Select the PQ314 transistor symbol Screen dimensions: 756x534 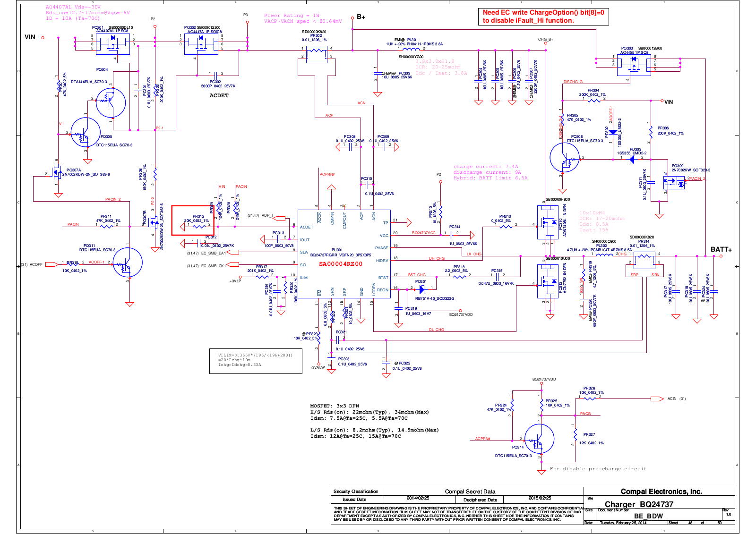click(540, 439)
